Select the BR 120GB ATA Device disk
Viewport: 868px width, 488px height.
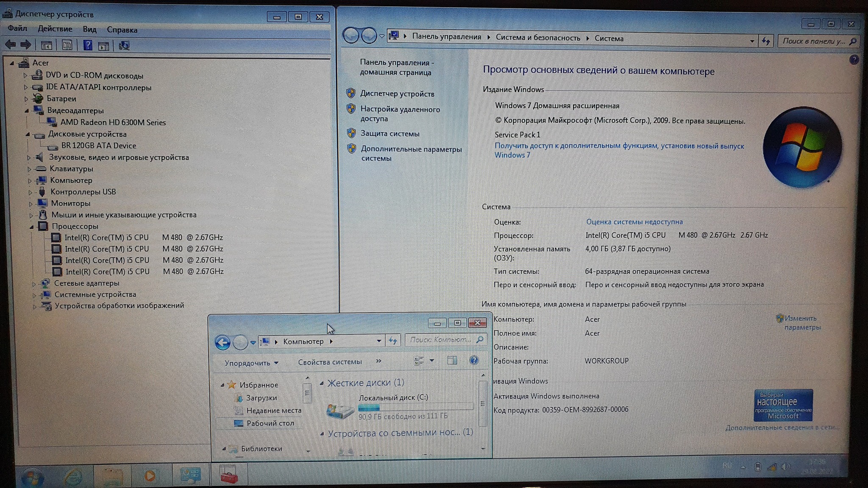tap(99, 146)
